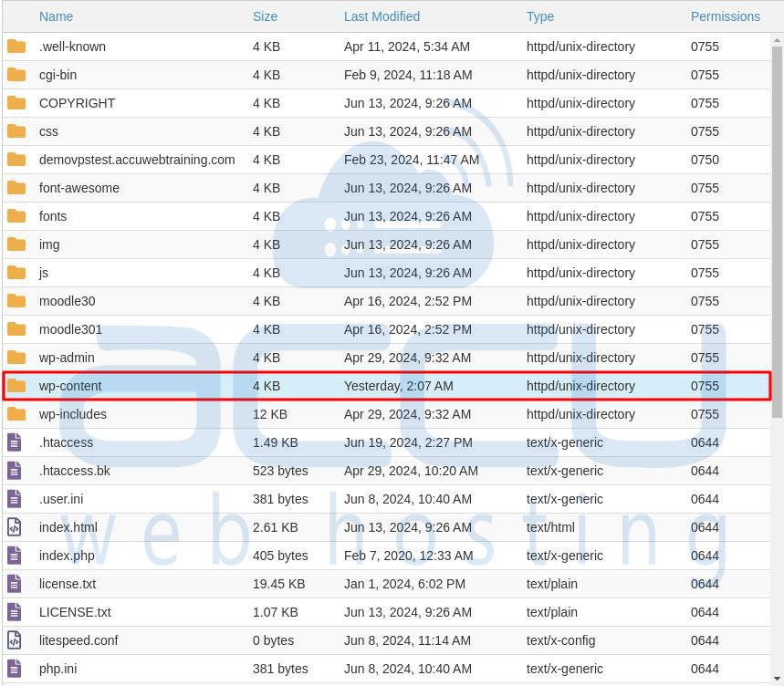
Task: Select demovpstest.accuwebtraining.com folder name
Action: [x=137, y=160]
